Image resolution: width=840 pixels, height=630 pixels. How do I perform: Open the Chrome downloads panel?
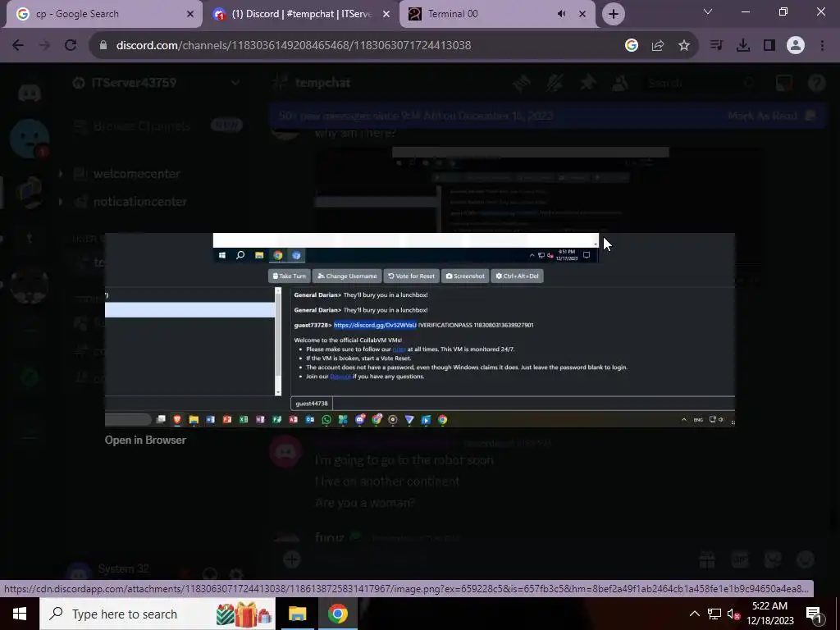point(743,46)
